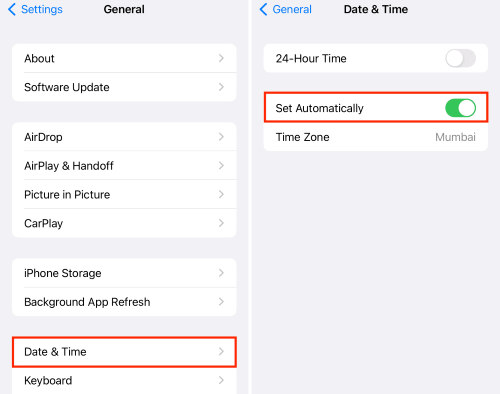This screenshot has height=394, width=500.
Task: Expand the Picture in Picture chevron
Action: 221,194
